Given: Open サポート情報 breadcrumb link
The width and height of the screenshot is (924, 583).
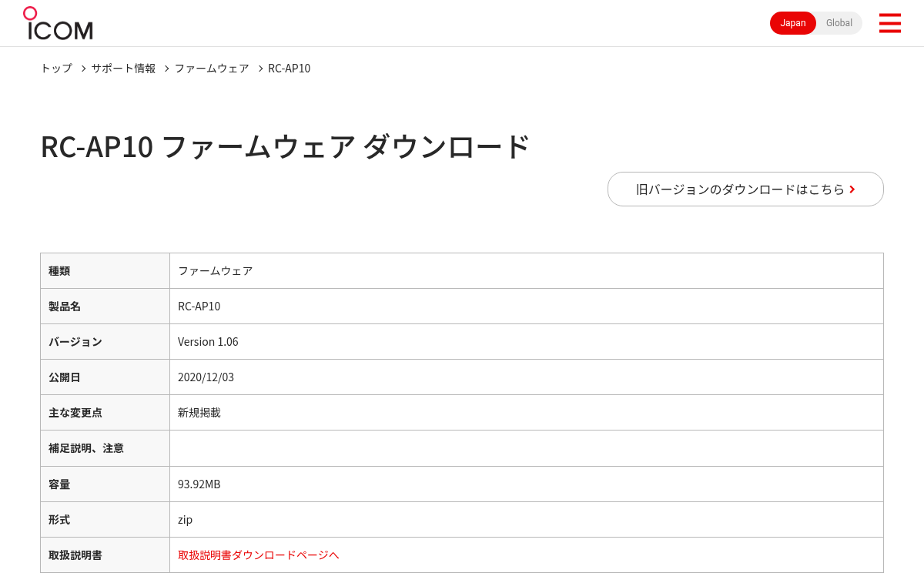Looking at the screenshot, I should tap(123, 68).
